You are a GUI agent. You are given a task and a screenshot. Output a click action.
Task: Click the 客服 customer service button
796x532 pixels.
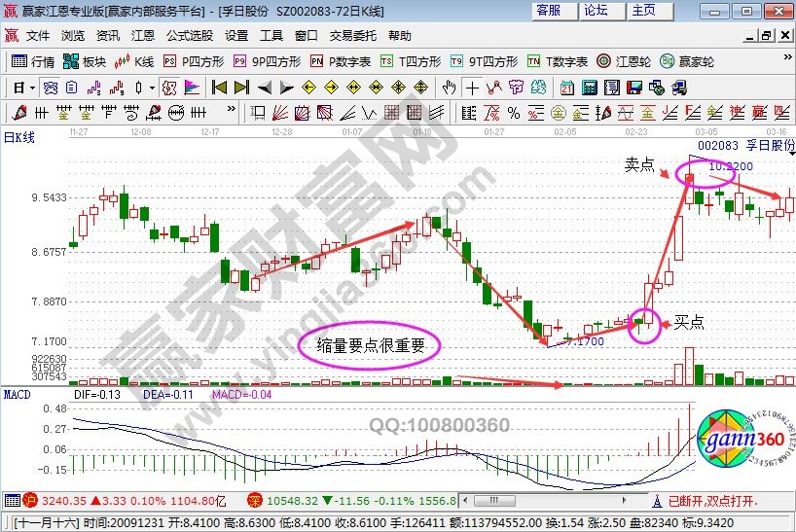tap(549, 11)
